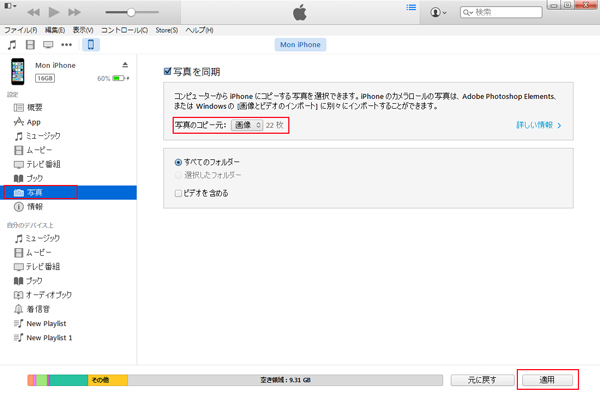Open the list view icon near account

tap(411, 8)
